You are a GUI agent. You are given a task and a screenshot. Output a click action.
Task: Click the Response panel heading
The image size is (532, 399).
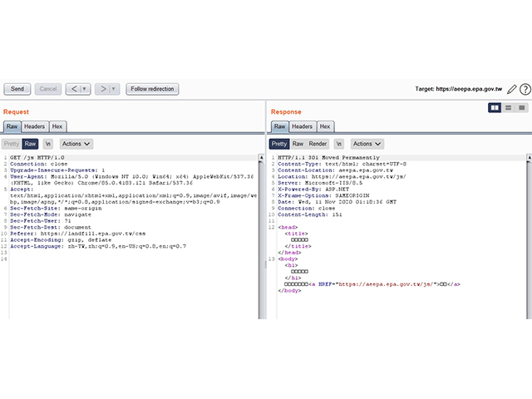[286, 112]
